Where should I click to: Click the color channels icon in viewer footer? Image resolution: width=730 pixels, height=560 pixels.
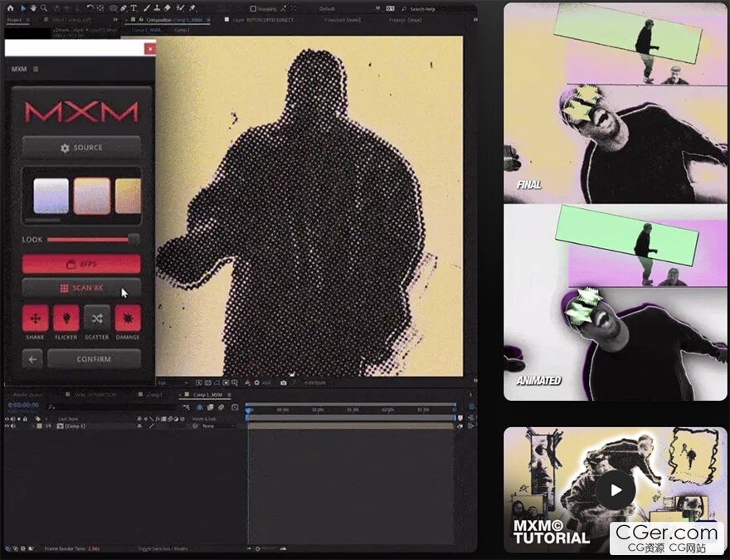pos(248,382)
